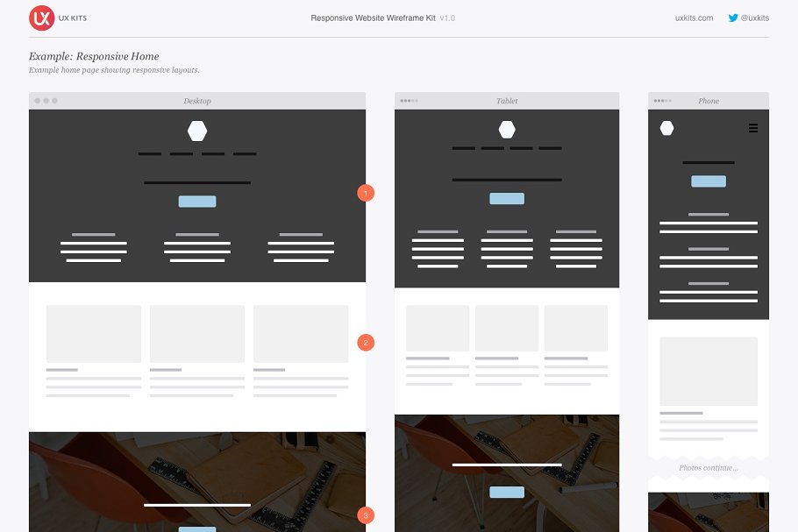Click orange annotation marker number 3

[x=366, y=515]
